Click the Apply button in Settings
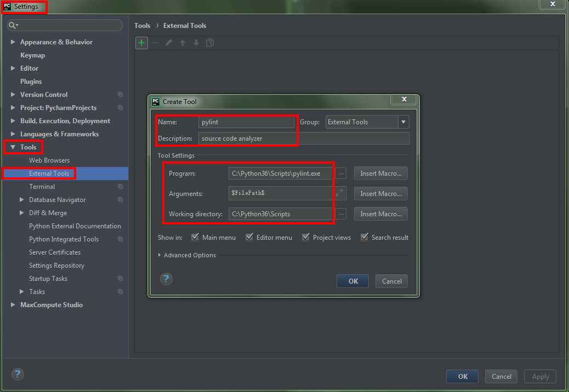Screen dimensions: 569x392 tap(540, 377)
